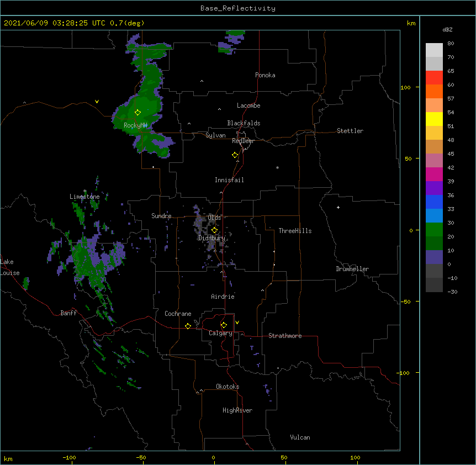The width and height of the screenshot is (476, 465).
Task: Click the Strathmore city label
Action: click(x=285, y=336)
